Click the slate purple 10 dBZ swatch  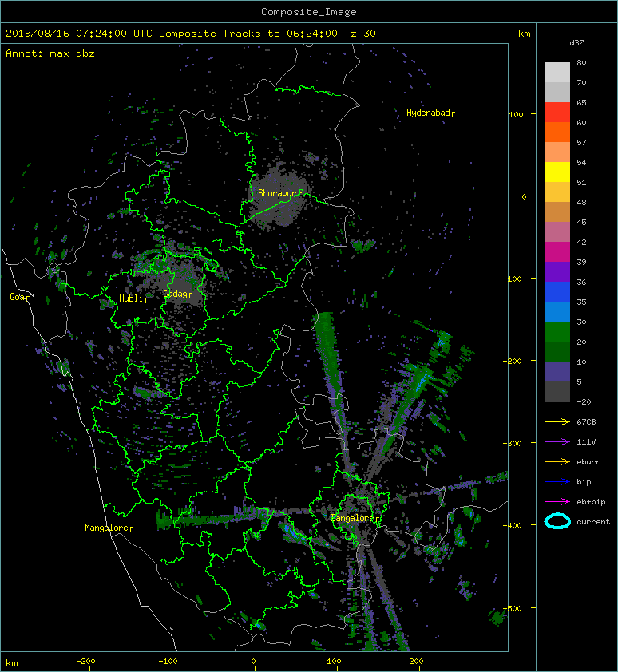click(x=557, y=372)
